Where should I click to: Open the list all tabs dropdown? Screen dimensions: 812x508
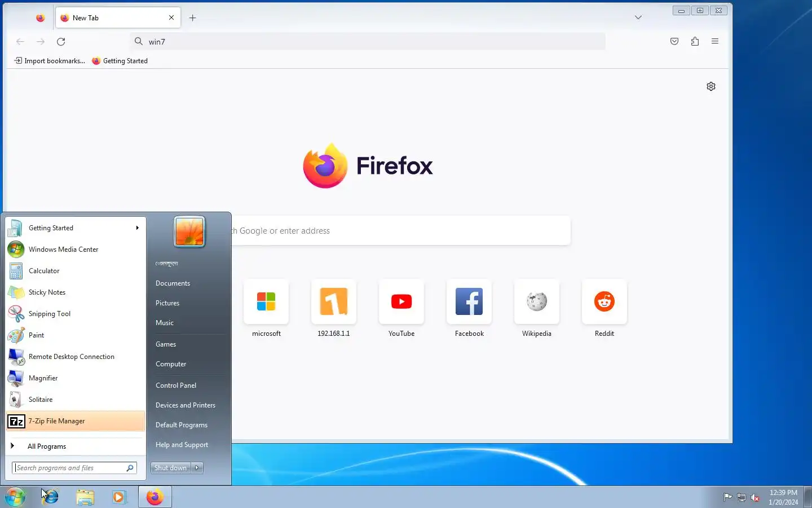coord(638,17)
